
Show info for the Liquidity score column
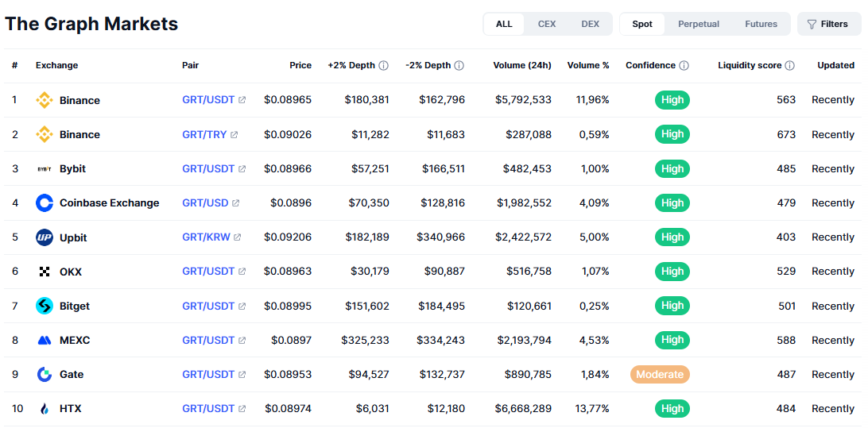click(x=789, y=65)
